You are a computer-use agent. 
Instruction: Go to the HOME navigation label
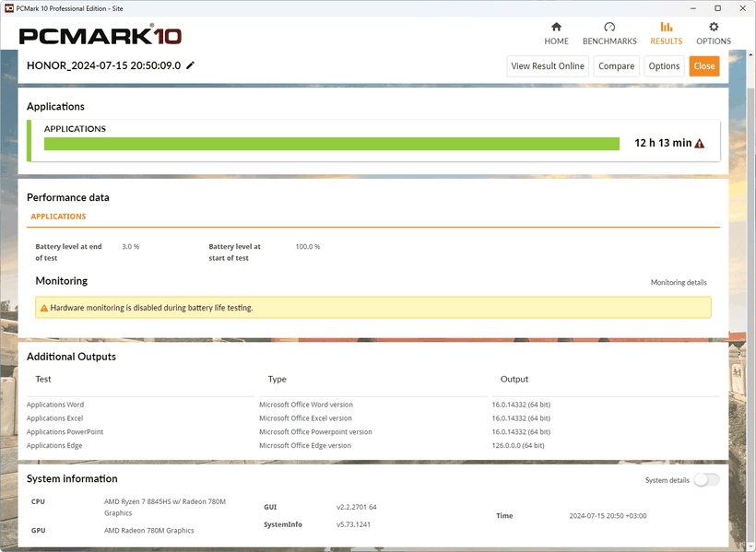pyautogui.click(x=556, y=41)
